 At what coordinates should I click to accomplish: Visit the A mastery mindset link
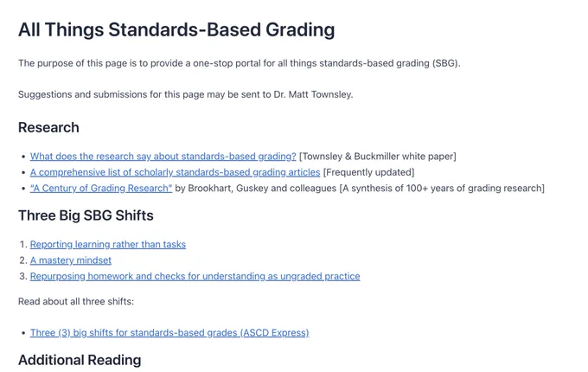(x=71, y=260)
